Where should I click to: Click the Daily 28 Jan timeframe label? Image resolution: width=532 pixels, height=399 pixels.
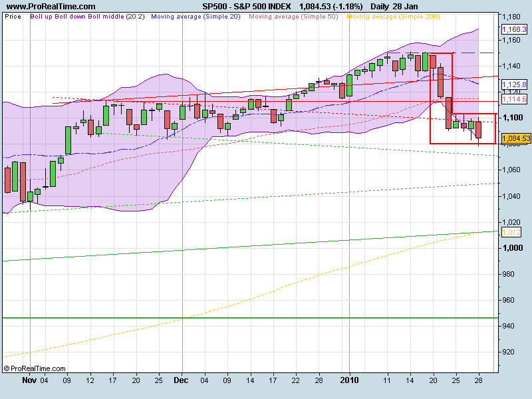click(394, 6)
